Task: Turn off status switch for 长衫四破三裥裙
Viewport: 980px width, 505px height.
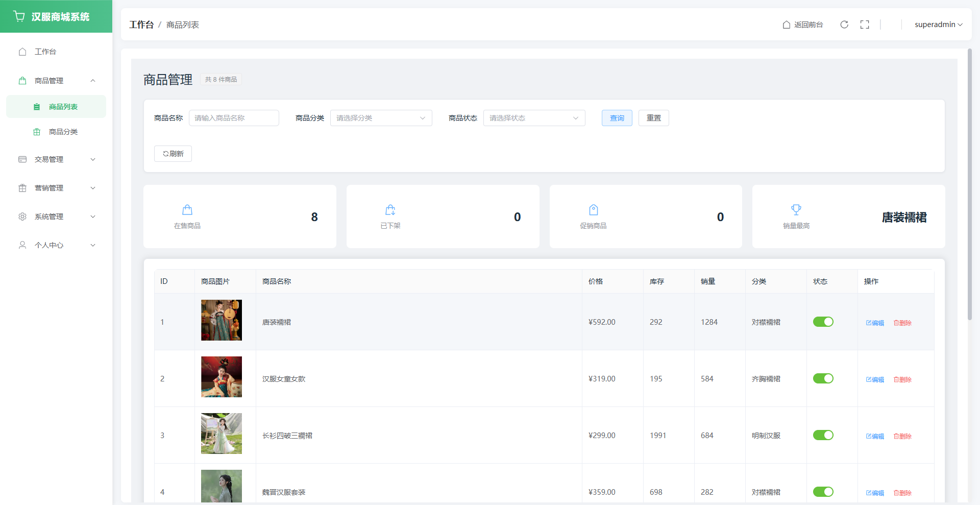Action: (823, 435)
